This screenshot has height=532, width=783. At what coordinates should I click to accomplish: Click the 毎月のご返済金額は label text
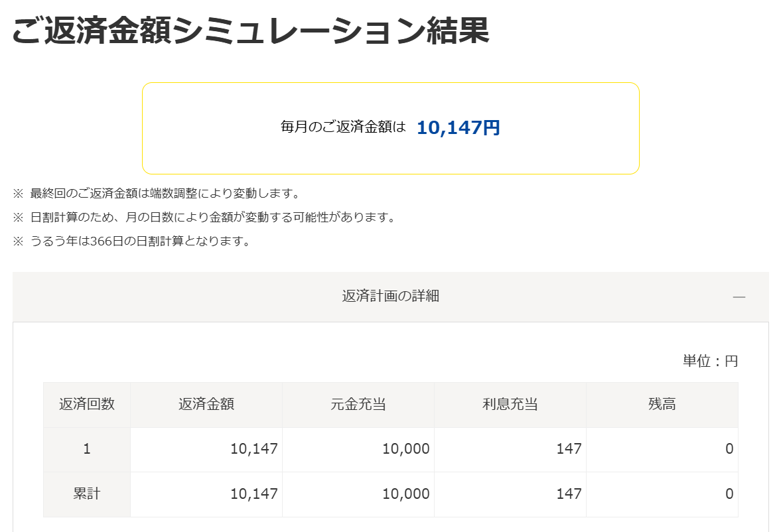point(344,127)
